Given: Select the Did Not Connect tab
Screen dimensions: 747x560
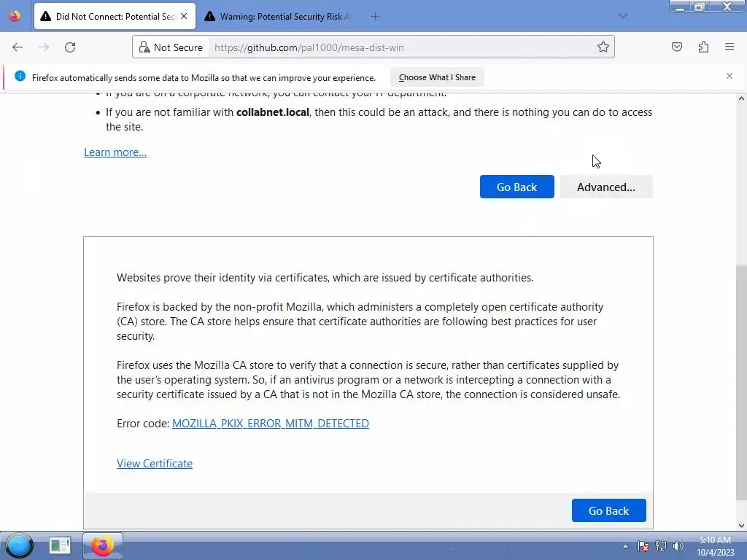Looking at the screenshot, I should [x=115, y=17].
